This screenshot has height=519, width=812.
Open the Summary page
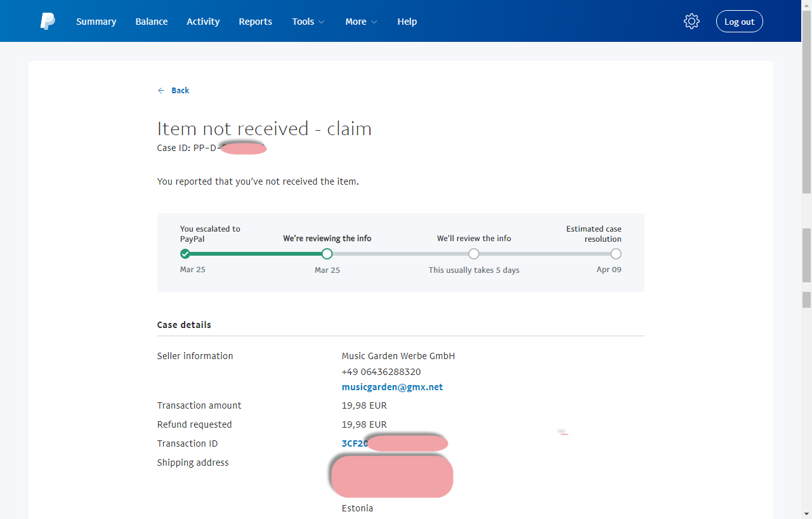coord(96,22)
